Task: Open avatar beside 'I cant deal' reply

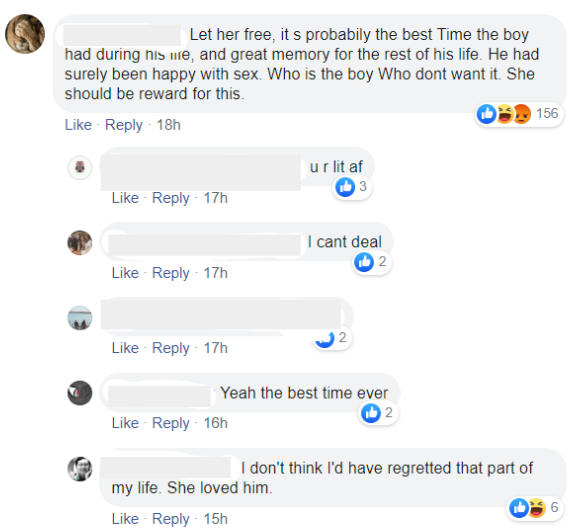Action: click(x=80, y=243)
